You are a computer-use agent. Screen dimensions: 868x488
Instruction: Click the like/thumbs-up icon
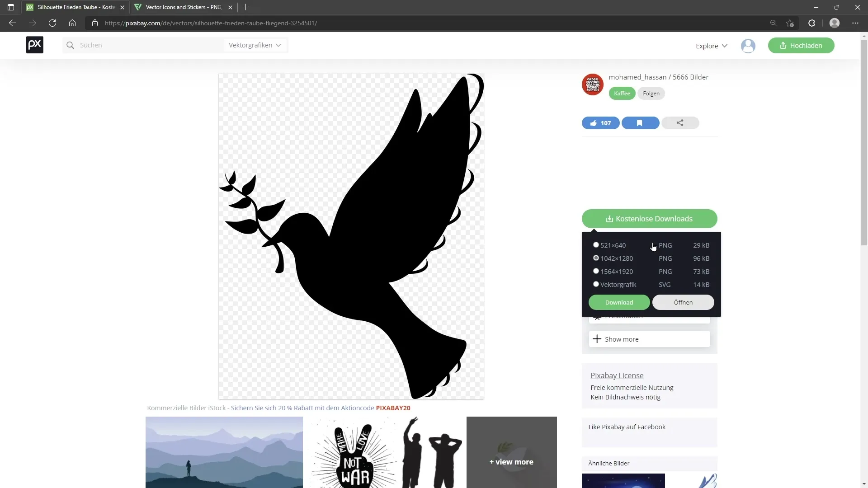(x=595, y=123)
